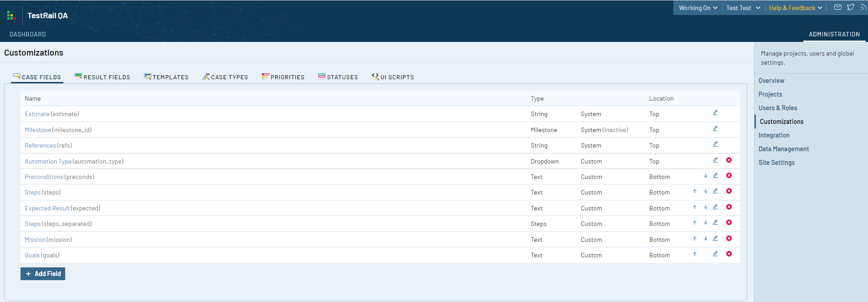The width and height of the screenshot is (868, 302).
Task: Move Steps (steps_separated) field up
Action: coord(695,222)
